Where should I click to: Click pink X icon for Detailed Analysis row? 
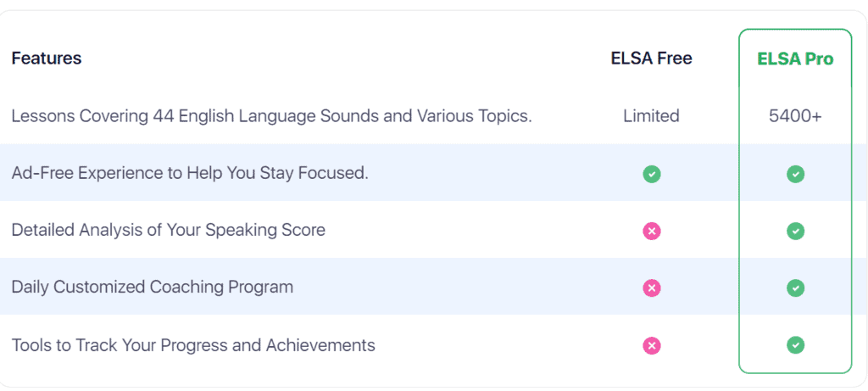click(652, 231)
